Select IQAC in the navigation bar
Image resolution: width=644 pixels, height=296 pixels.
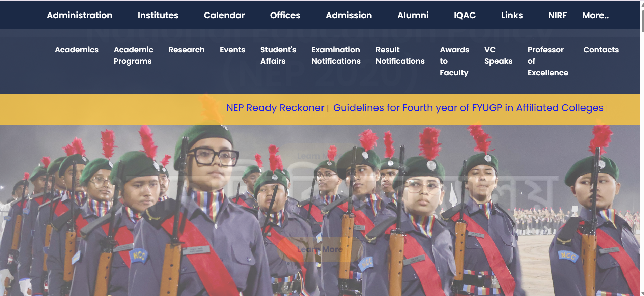[x=465, y=15]
